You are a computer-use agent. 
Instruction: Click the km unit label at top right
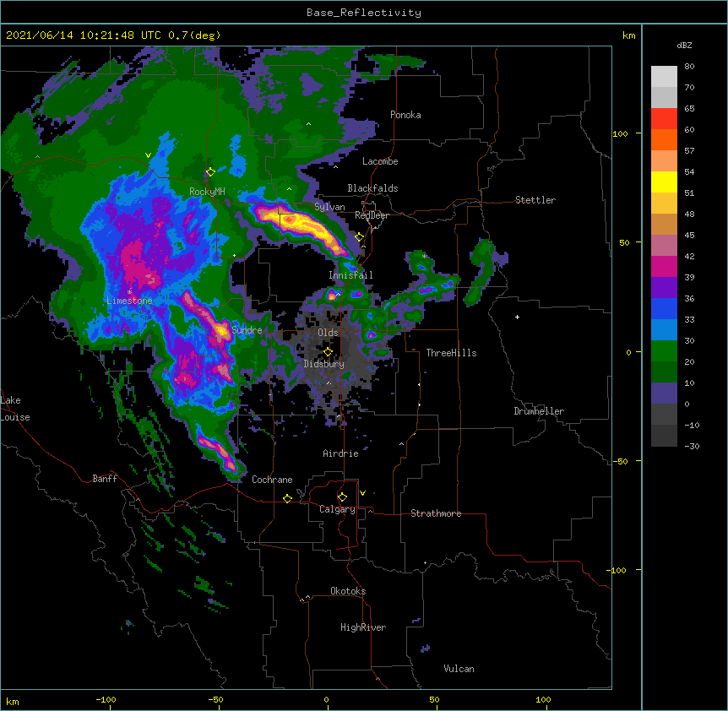(x=629, y=35)
